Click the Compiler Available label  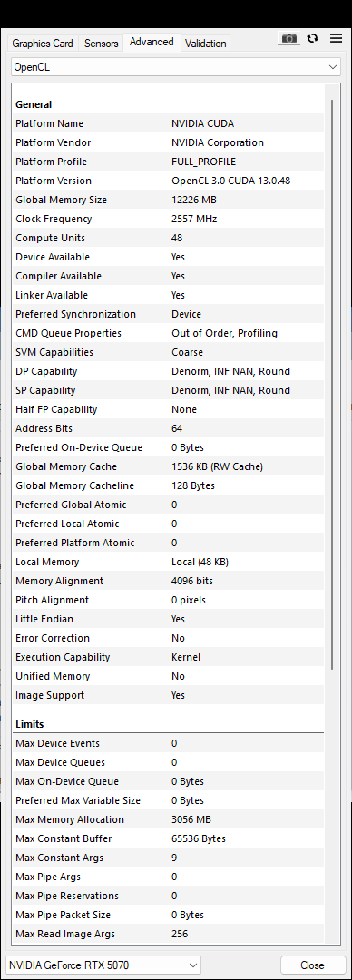pyautogui.click(x=58, y=276)
